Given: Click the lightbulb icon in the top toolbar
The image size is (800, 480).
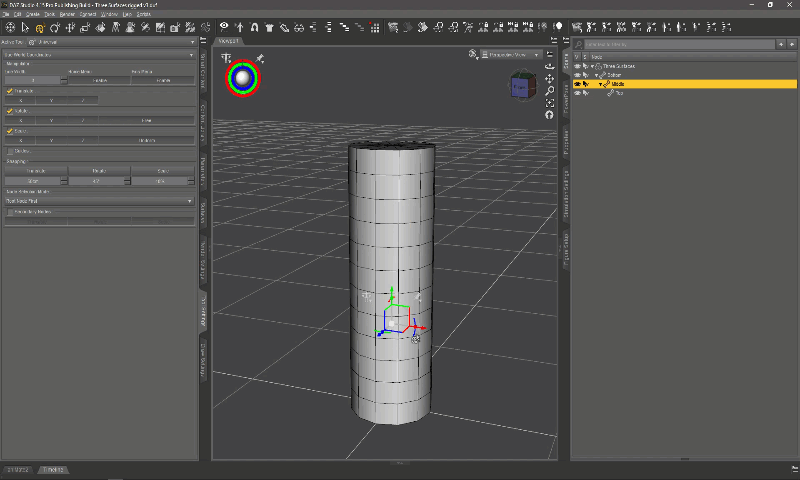Looking at the screenshot, I should click(x=558, y=27).
